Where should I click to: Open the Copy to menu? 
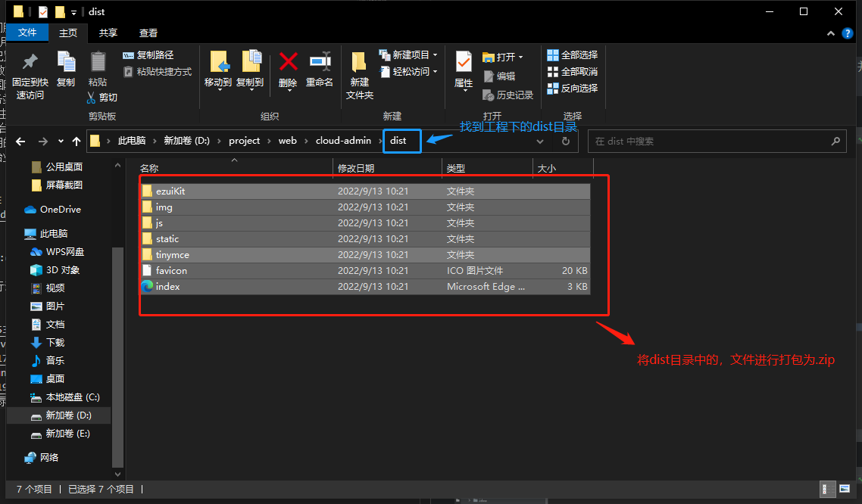coord(250,70)
